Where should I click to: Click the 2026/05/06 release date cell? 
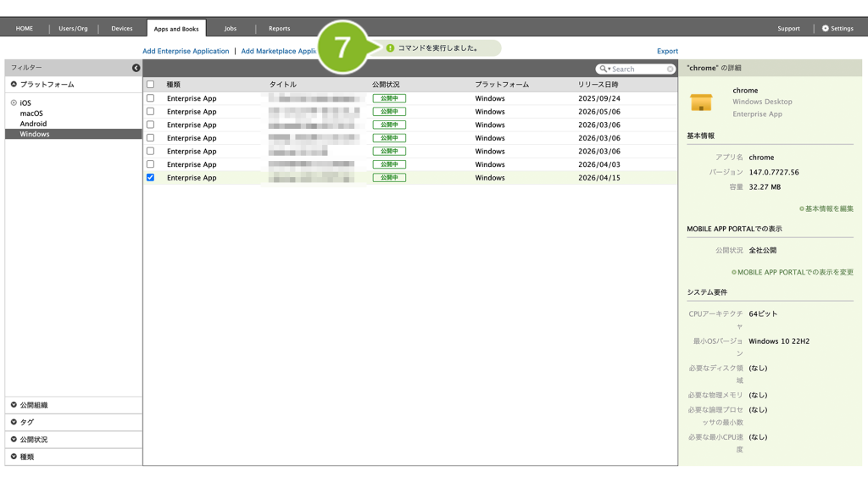(x=599, y=111)
